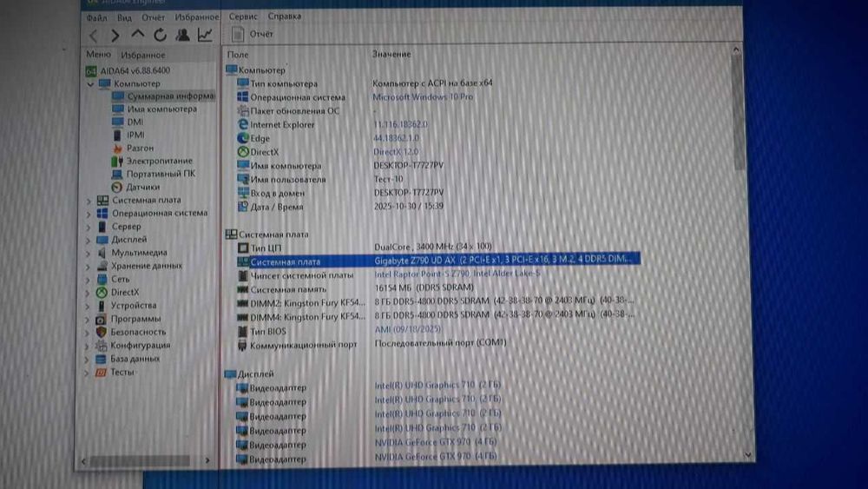868x489 pixels.
Task: Expand the Программы tree node
Action: (x=88, y=320)
